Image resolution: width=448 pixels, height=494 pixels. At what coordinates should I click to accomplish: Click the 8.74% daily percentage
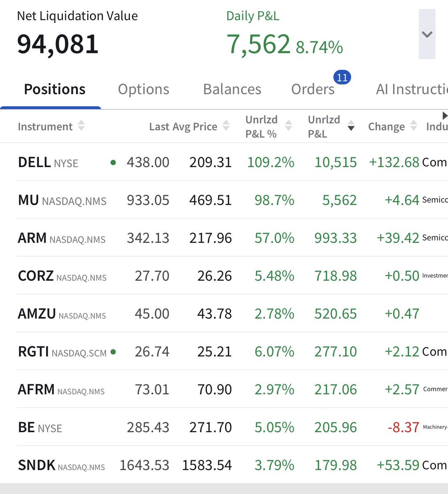319,47
